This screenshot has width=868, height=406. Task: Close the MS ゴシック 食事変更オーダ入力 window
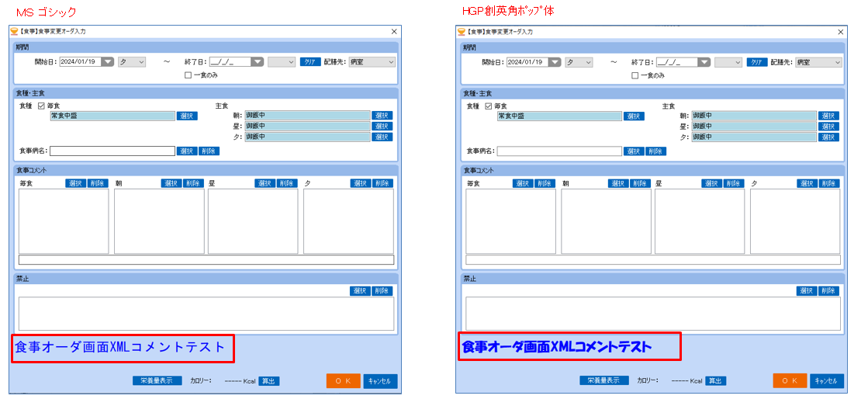click(x=393, y=32)
